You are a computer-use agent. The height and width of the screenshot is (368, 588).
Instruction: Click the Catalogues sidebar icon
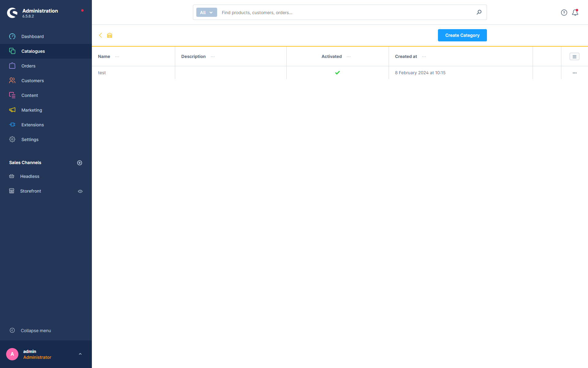pyautogui.click(x=12, y=51)
